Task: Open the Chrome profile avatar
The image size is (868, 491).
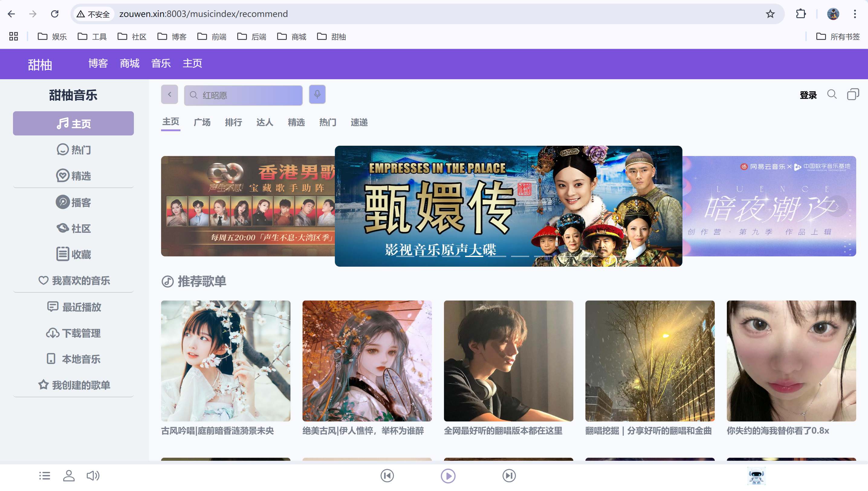Action: [x=833, y=14]
